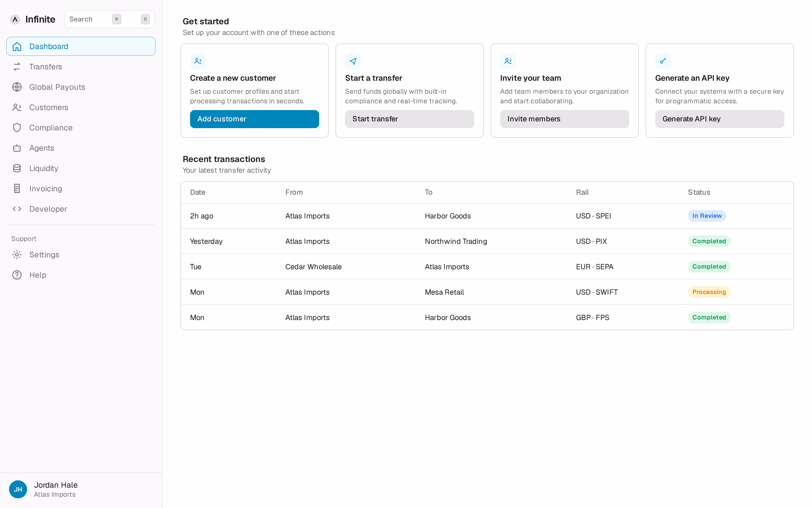Open the Developer section
Screen dimensions: 812x508
pos(81,209)
